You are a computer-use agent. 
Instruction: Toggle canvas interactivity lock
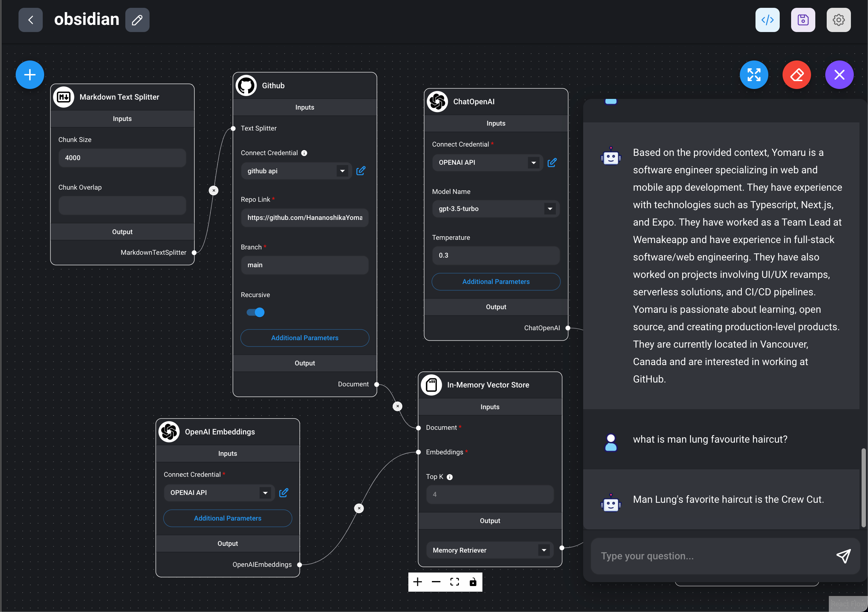(x=473, y=582)
